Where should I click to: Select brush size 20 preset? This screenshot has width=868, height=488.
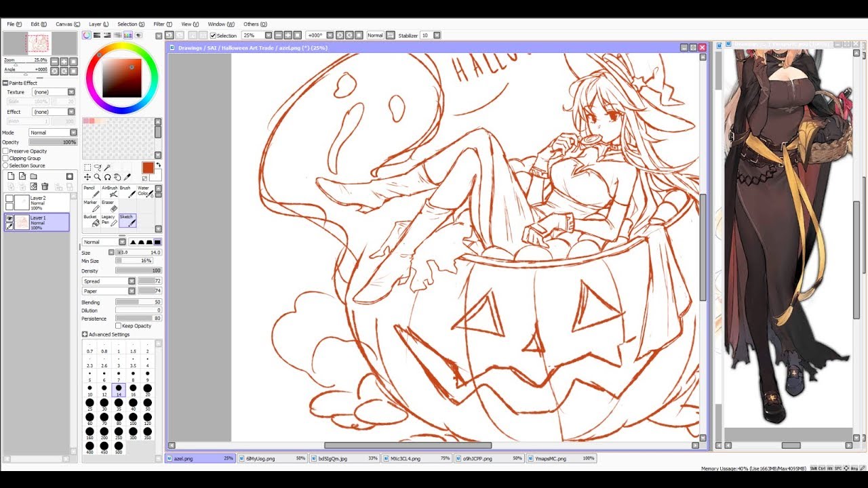(x=147, y=390)
